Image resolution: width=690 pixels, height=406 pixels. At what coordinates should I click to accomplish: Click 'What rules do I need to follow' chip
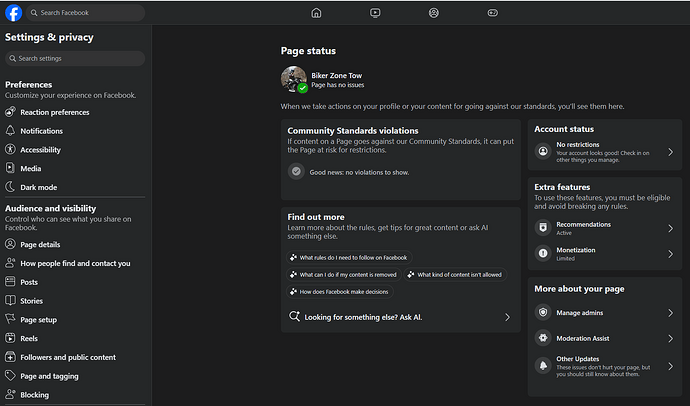(x=349, y=257)
